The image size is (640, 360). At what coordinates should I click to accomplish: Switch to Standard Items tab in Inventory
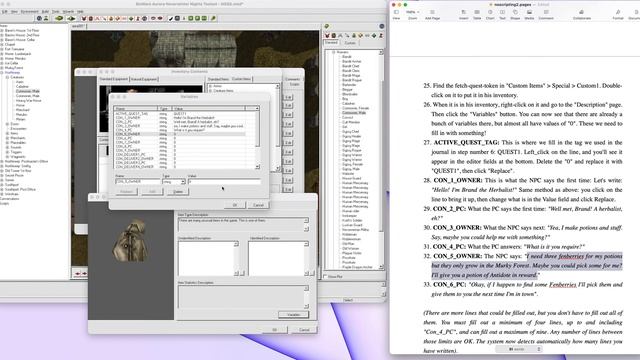tap(218, 79)
